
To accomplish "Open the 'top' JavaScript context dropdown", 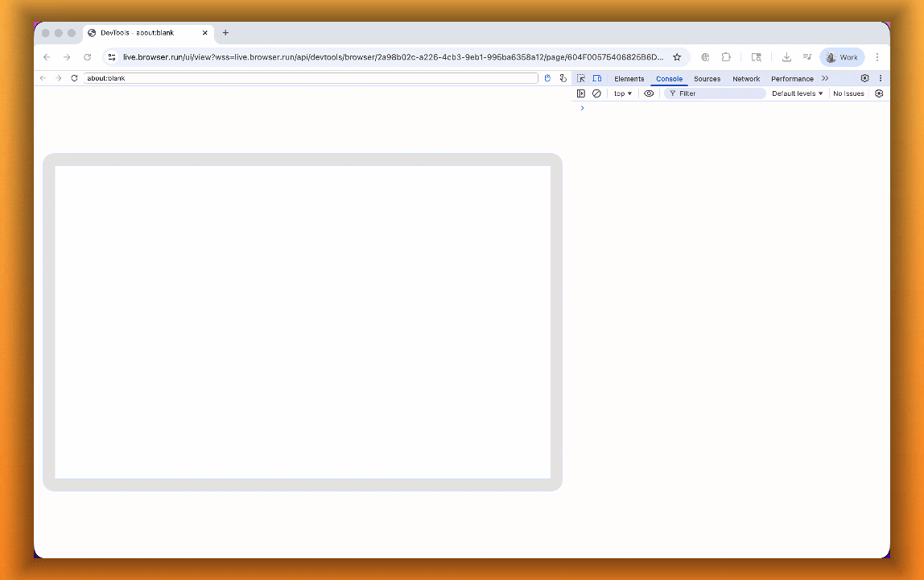I will [623, 93].
